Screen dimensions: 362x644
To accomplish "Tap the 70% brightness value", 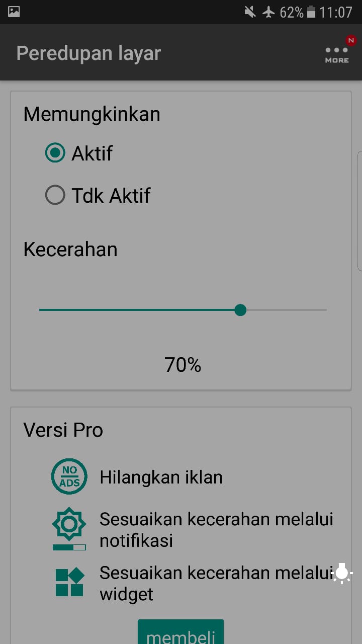I will (183, 365).
